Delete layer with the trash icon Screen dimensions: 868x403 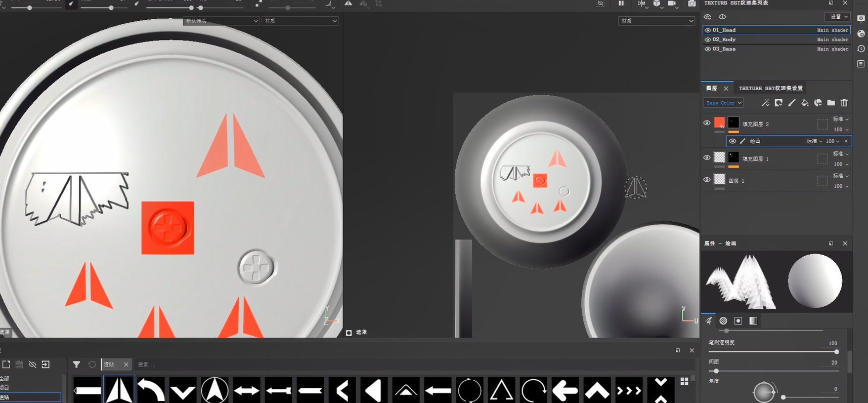844,103
